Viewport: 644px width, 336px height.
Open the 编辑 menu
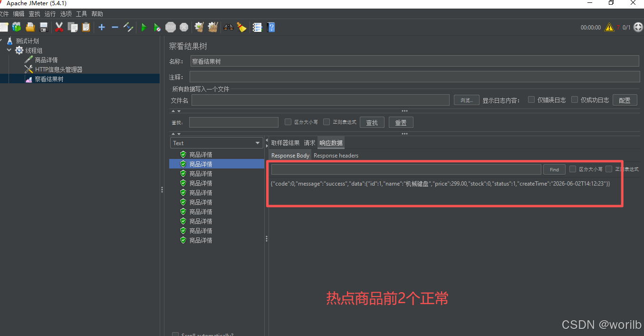19,14
